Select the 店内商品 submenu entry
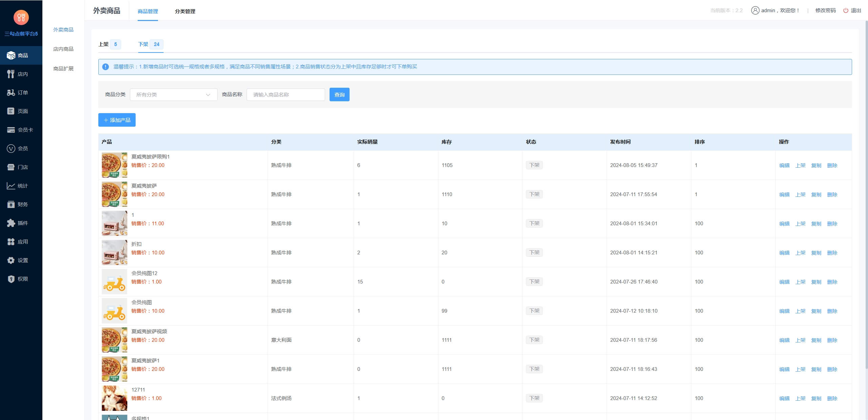Viewport: 868px width, 420px height. pos(64,49)
